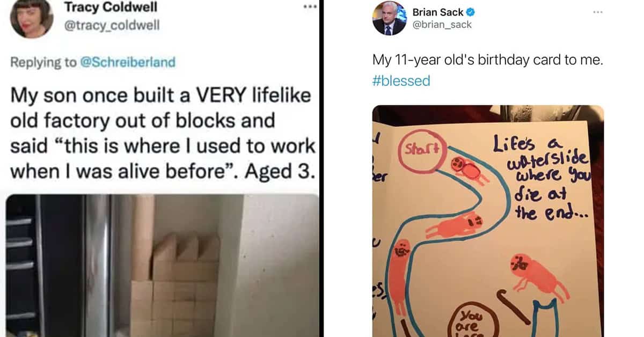Click the red figure nearest the Start circle
The image size is (644, 337).
[x=467, y=169]
